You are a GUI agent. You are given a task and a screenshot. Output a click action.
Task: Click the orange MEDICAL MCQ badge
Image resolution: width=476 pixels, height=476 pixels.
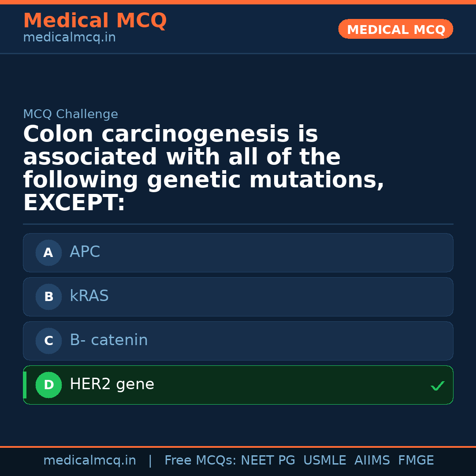tap(395, 29)
